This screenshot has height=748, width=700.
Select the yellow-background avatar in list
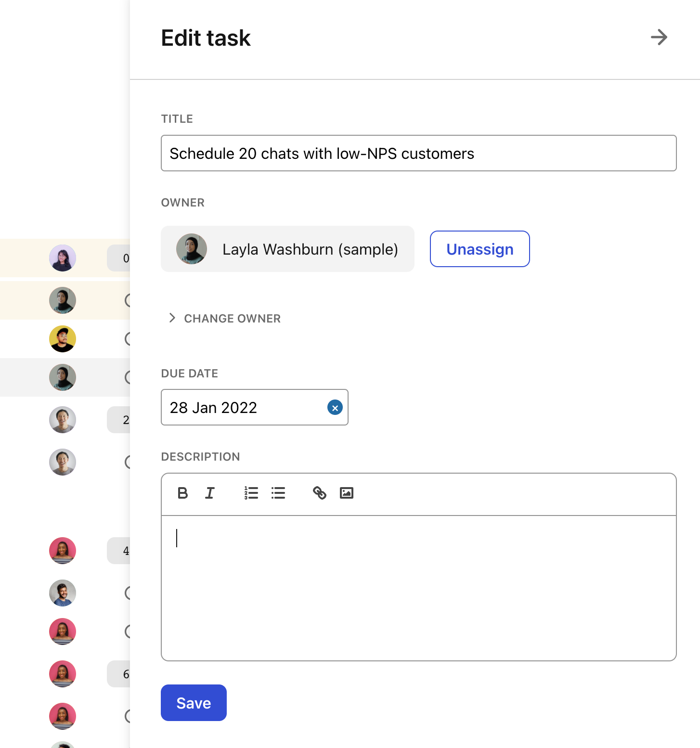[63, 339]
